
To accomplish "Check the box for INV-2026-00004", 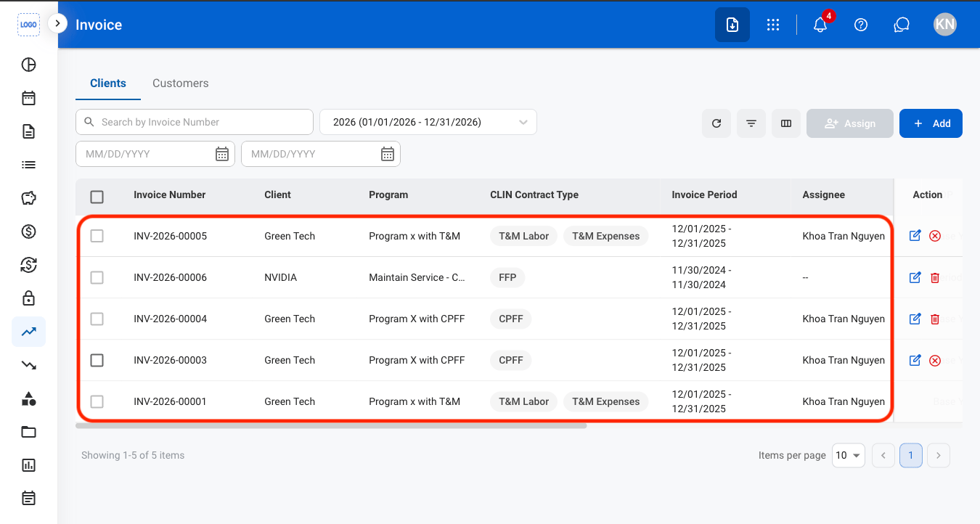I will pos(97,319).
